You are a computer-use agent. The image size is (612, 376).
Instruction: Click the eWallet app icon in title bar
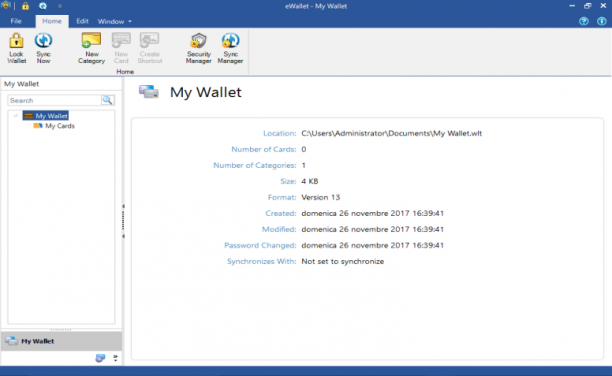(x=5, y=5)
